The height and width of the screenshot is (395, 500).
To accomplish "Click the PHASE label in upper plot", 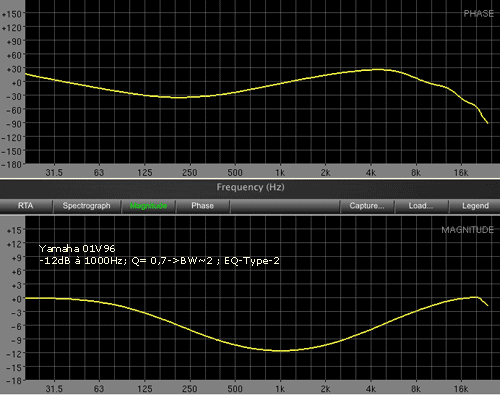I will coord(478,14).
